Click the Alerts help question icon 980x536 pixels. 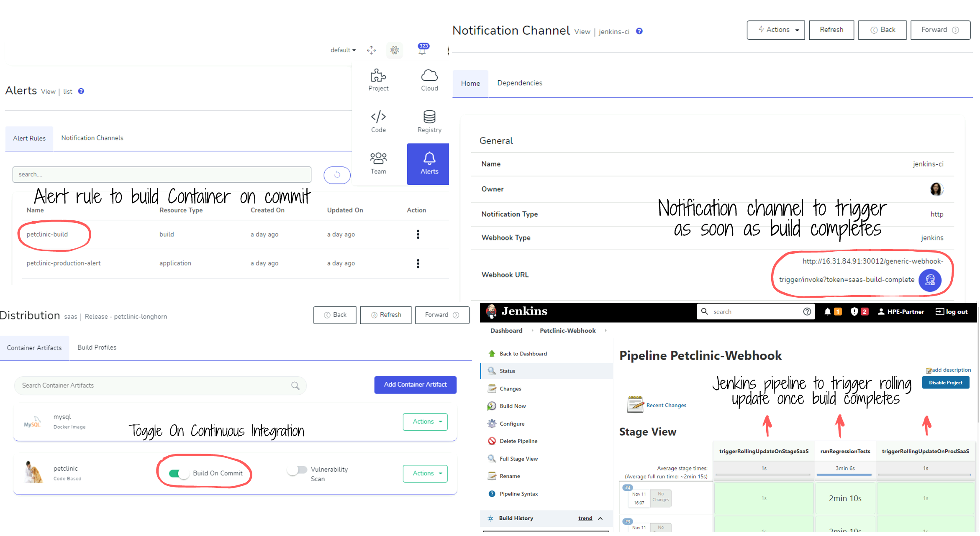[81, 91]
